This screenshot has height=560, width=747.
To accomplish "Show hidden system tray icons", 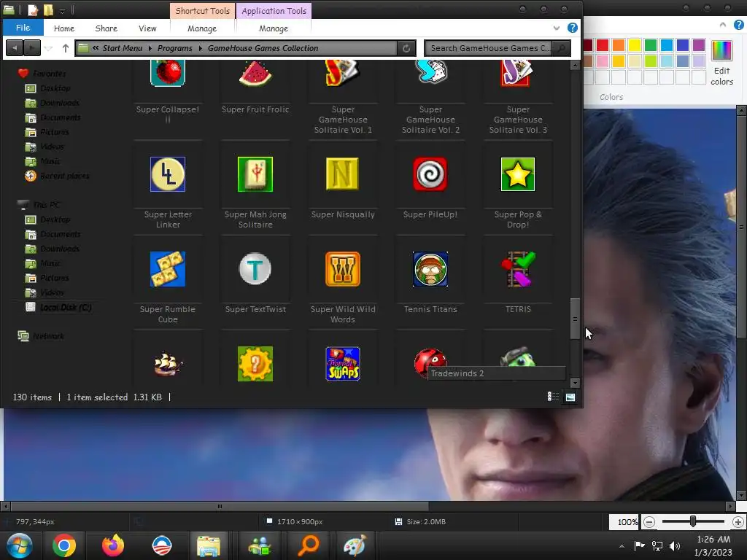I will pos(622,545).
